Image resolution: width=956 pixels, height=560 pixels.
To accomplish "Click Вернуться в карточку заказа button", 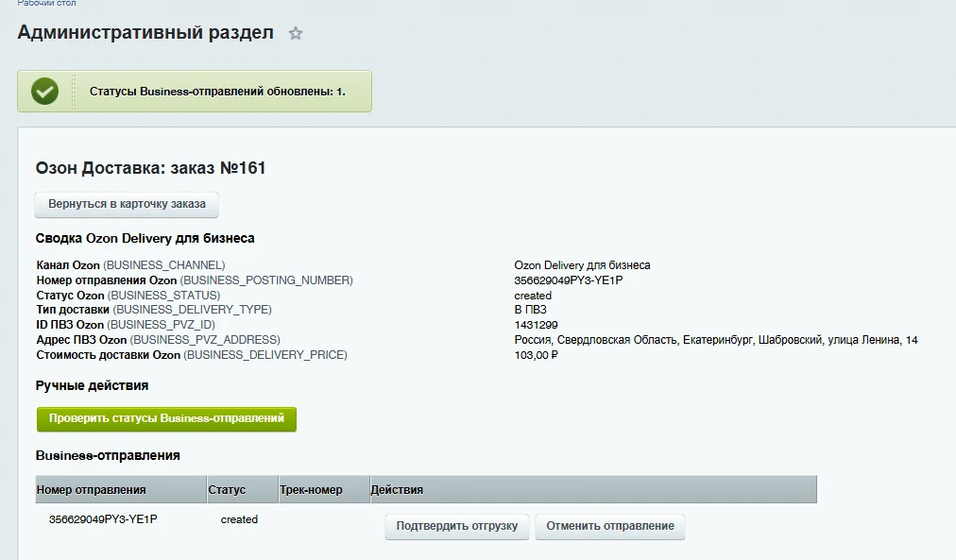I will point(127,204).
